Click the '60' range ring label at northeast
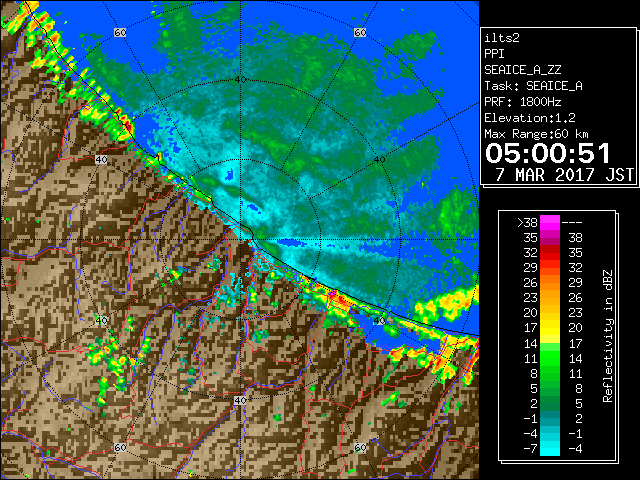The image size is (640, 480). click(x=360, y=32)
